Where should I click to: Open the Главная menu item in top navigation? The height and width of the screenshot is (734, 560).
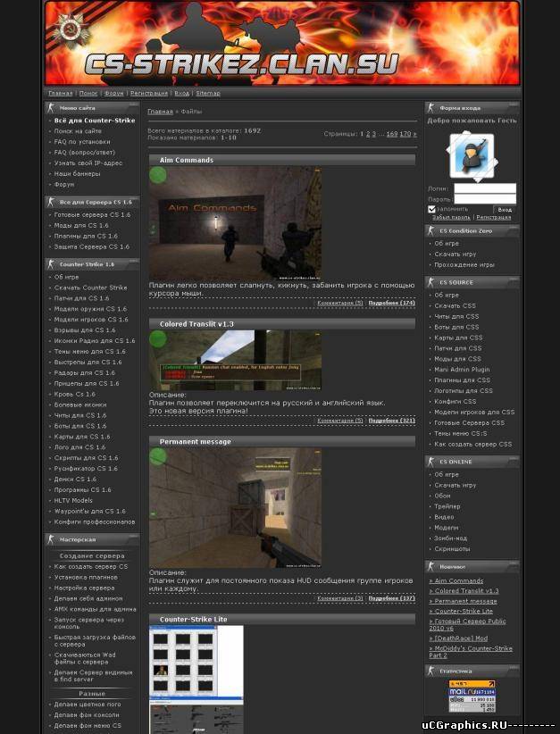[x=61, y=93]
